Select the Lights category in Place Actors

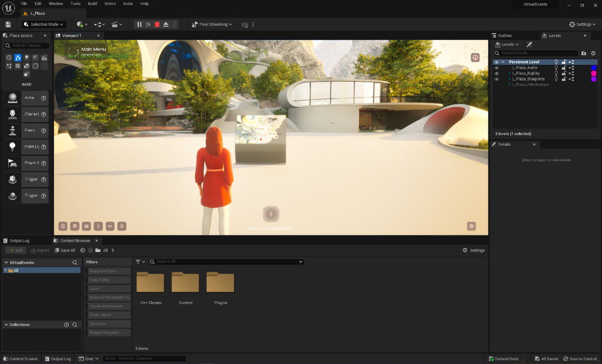(27, 58)
